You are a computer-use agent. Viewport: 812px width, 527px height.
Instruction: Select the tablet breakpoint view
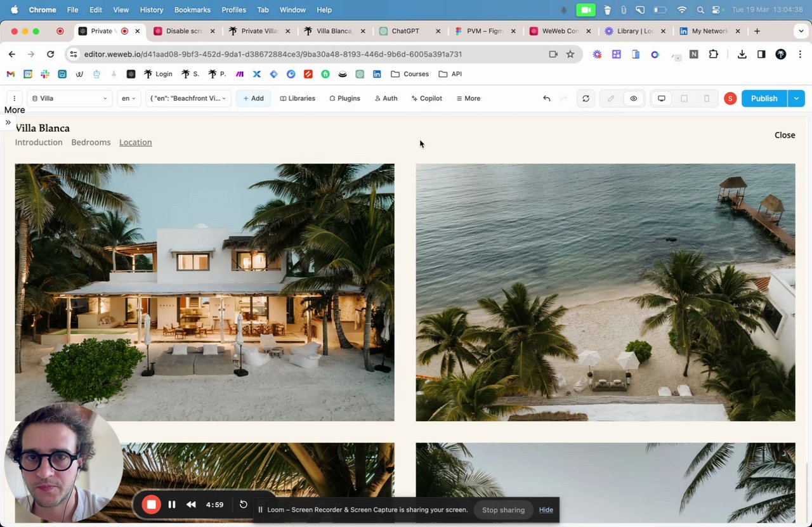[684, 98]
